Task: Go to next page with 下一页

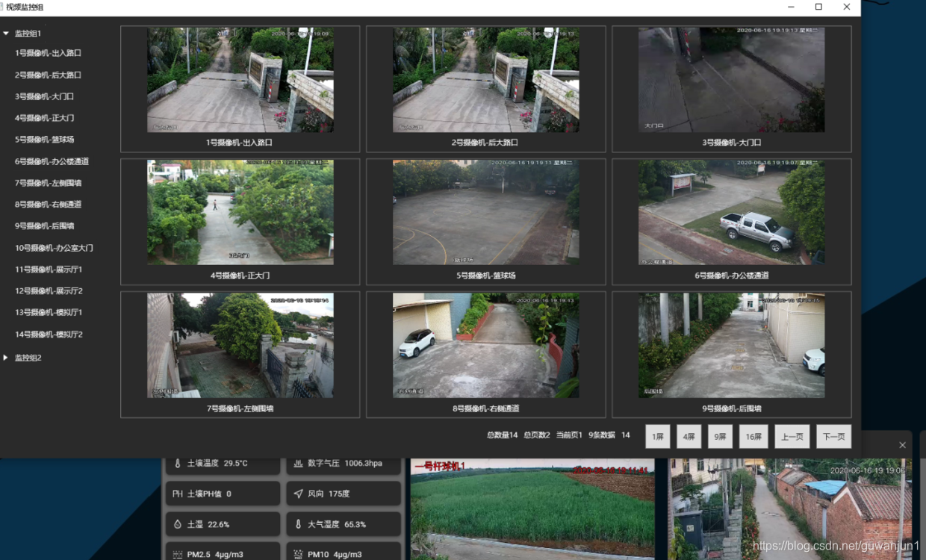Action: pos(834,437)
